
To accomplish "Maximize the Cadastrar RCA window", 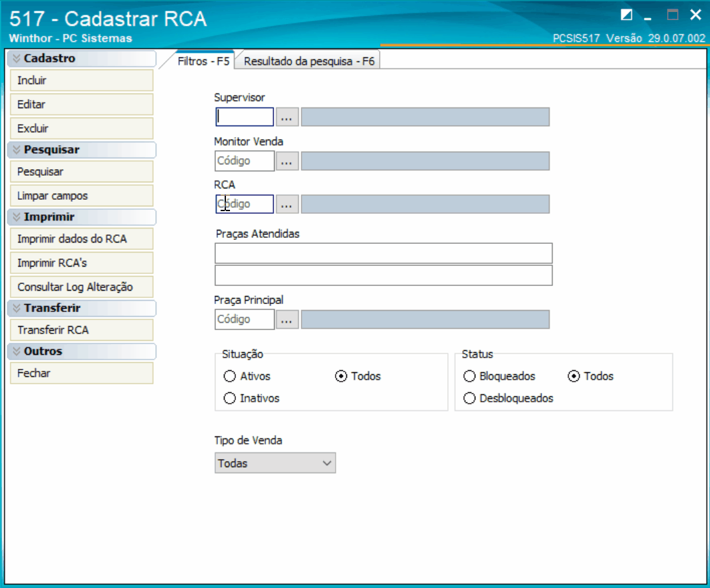I will click(x=673, y=15).
